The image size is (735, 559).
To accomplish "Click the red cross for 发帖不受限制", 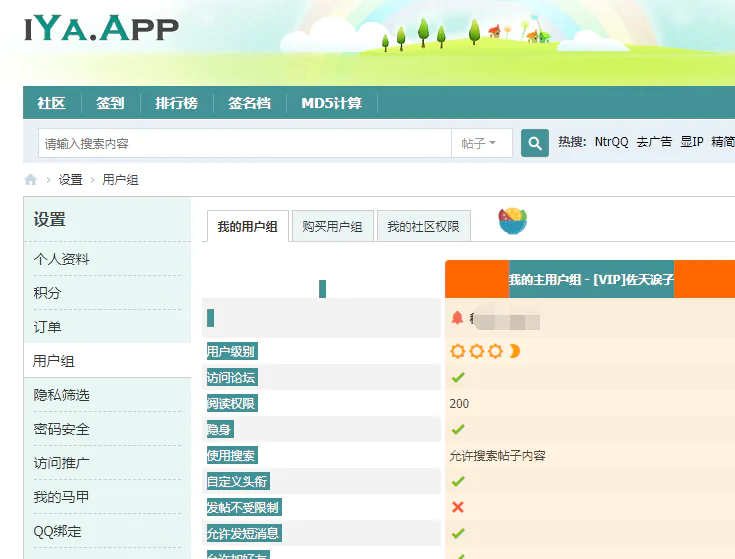I will [458, 507].
